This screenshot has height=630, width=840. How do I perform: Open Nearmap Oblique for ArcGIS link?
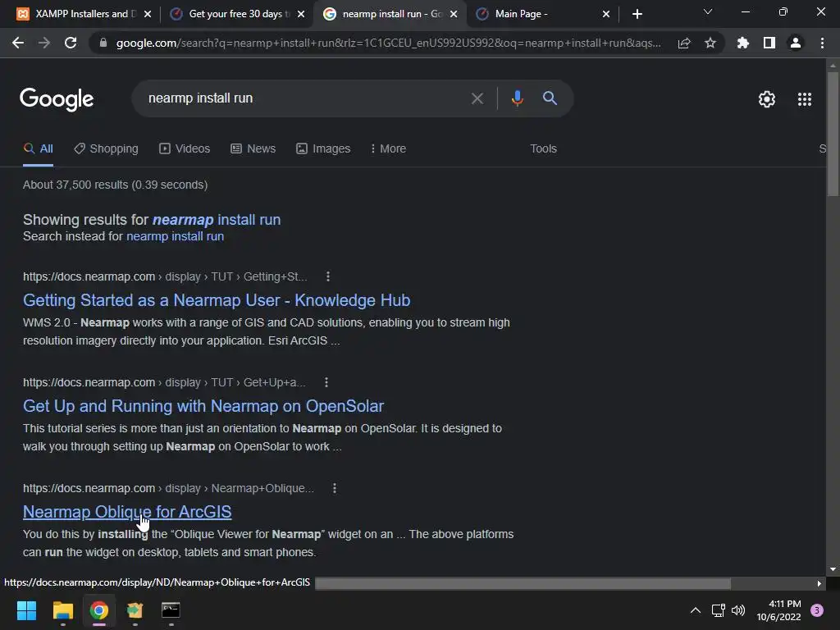(127, 512)
